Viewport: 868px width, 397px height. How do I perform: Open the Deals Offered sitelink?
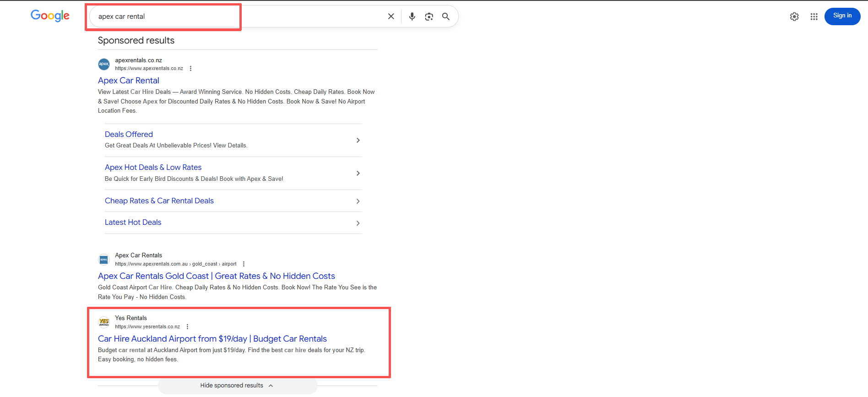(x=129, y=134)
